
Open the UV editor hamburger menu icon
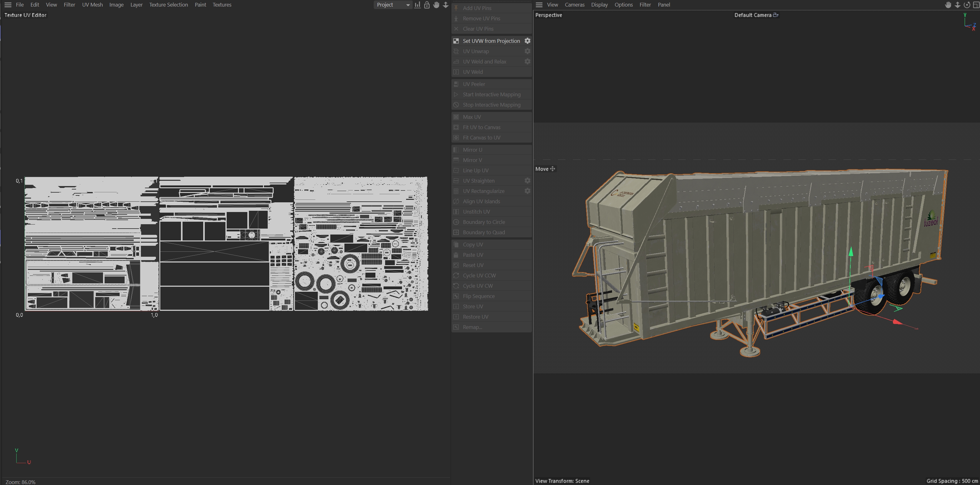coord(8,5)
